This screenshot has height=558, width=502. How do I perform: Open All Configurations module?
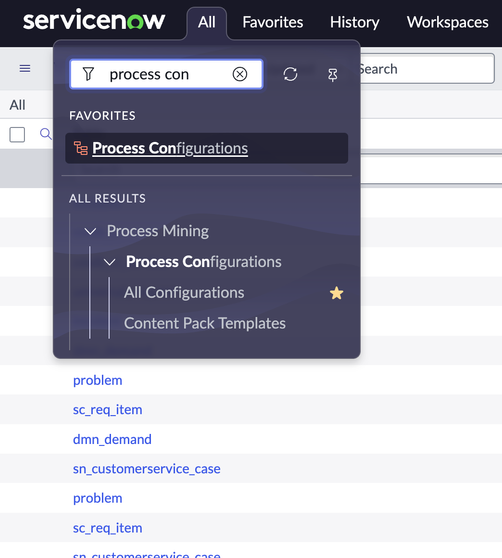click(x=184, y=293)
